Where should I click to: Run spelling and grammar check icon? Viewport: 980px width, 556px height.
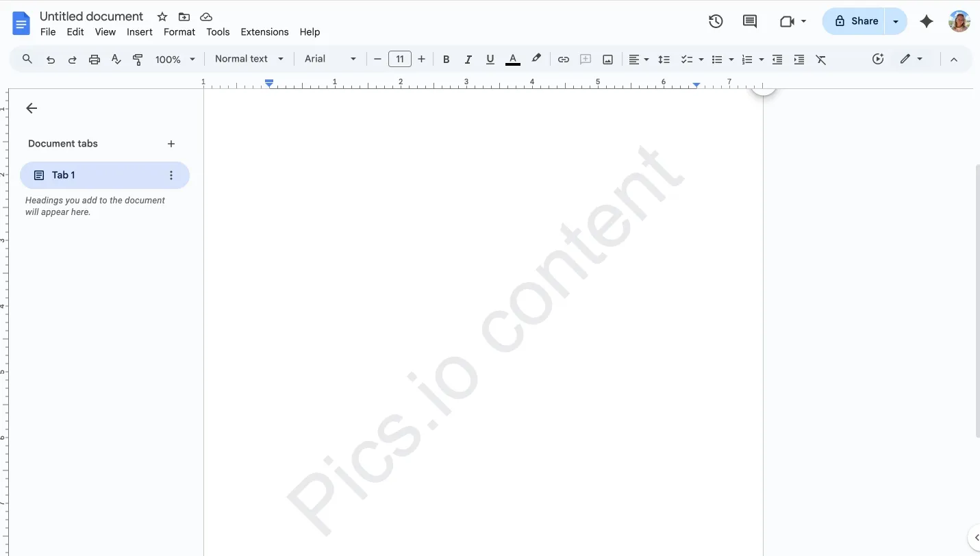[116, 59]
